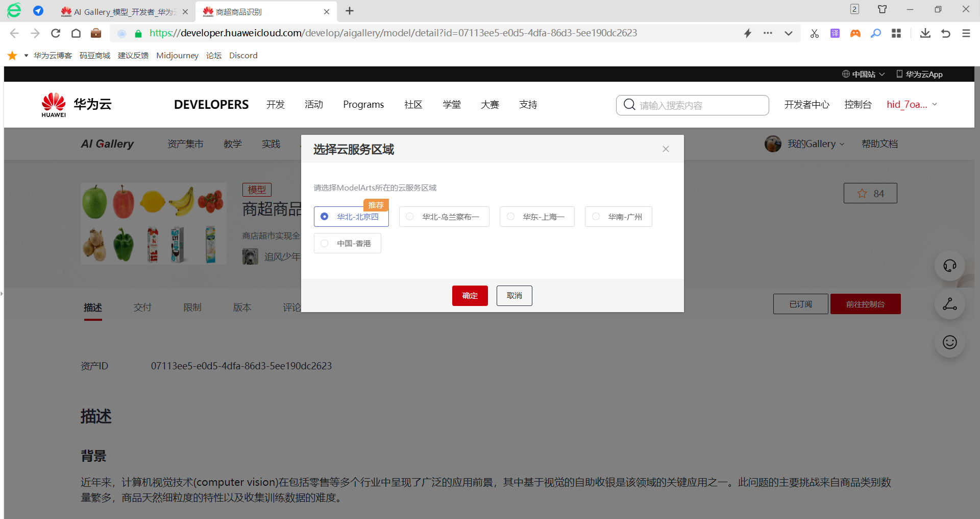980x519 pixels.
Task: Switch to the AI Gallery 模型 tab
Action: pyautogui.click(x=125, y=12)
